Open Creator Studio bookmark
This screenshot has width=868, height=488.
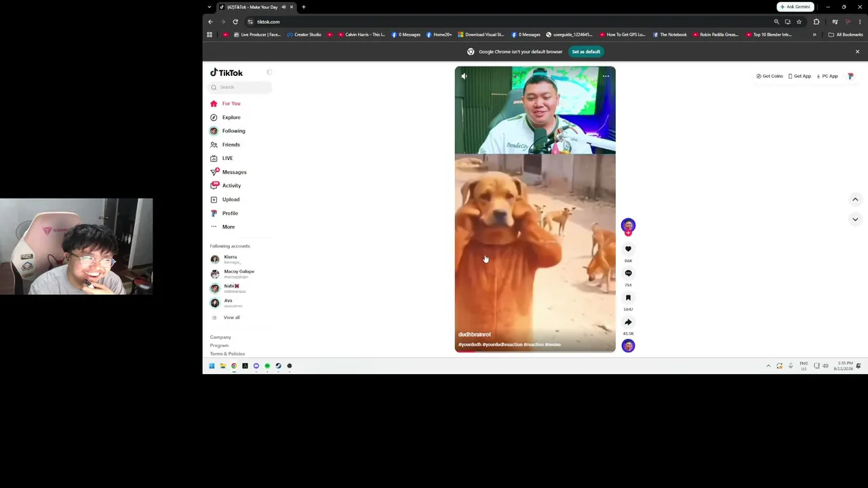tap(304, 35)
